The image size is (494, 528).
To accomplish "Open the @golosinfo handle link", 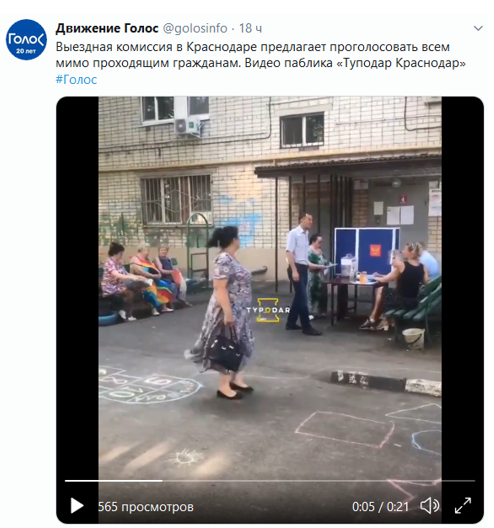I will tap(195, 28).
